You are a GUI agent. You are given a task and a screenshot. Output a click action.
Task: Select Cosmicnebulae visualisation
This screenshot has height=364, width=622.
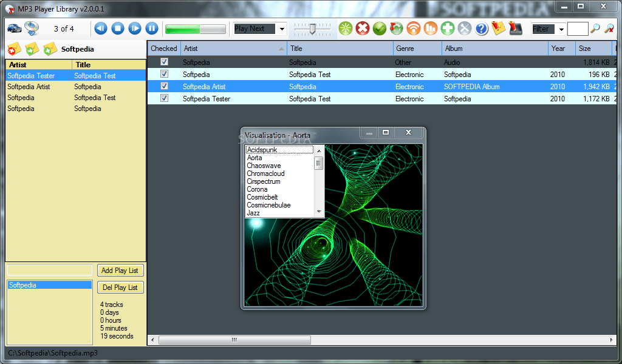click(279, 205)
